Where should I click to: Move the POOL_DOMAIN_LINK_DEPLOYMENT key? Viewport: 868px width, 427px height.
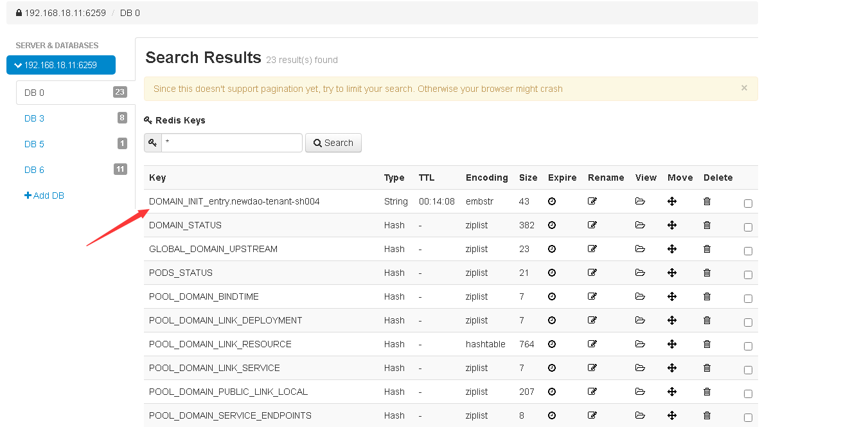click(x=672, y=320)
